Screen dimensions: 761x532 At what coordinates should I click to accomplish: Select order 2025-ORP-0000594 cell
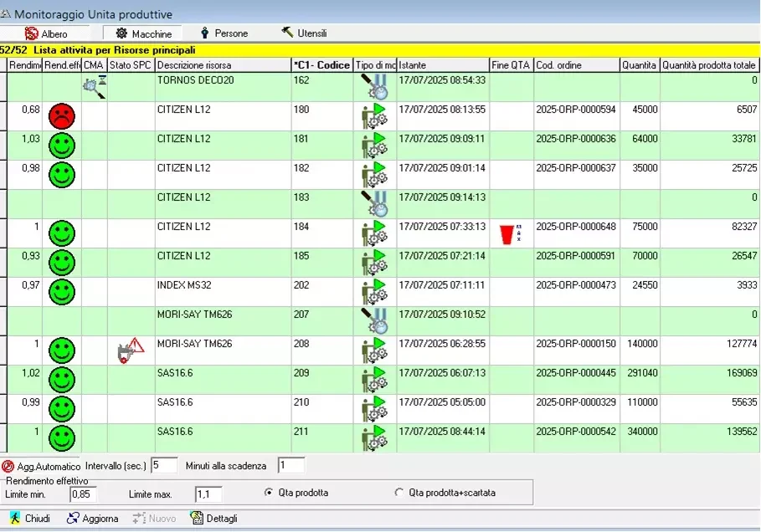point(577,116)
